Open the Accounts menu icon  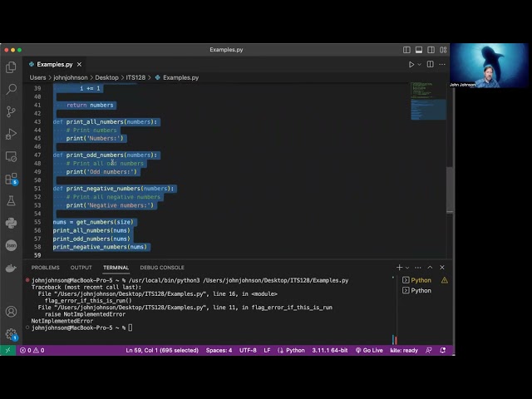11,312
